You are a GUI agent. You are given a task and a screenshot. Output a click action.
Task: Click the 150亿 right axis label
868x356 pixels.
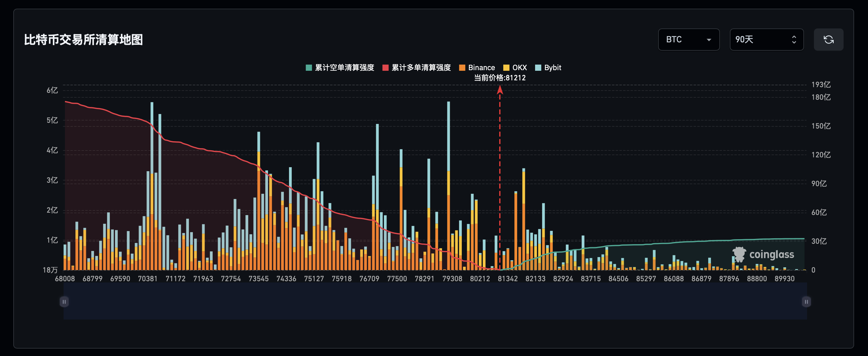click(821, 126)
